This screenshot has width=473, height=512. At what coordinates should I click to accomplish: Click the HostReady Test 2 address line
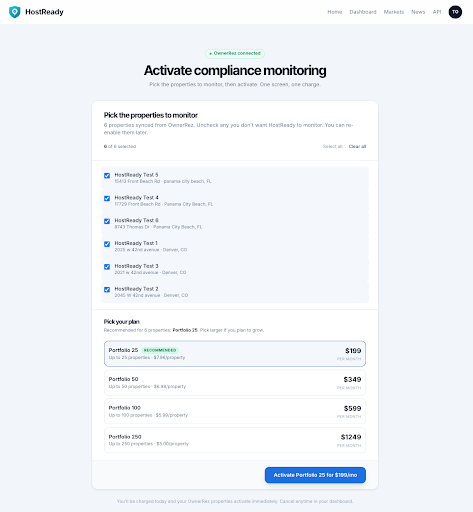pyautogui.click(x=151, y=295)
